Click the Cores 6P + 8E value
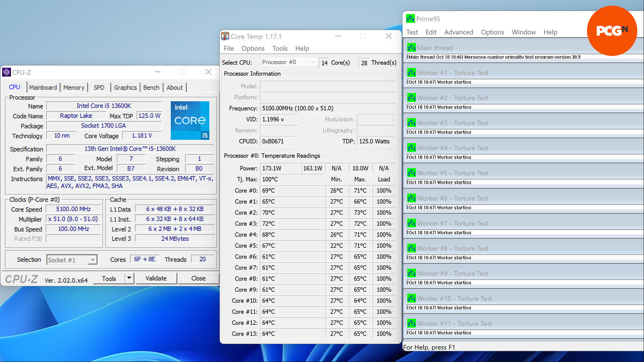Image resolution: width=644 pixels, height=362 pixels. pyautogui.click(x=144, y=259)
